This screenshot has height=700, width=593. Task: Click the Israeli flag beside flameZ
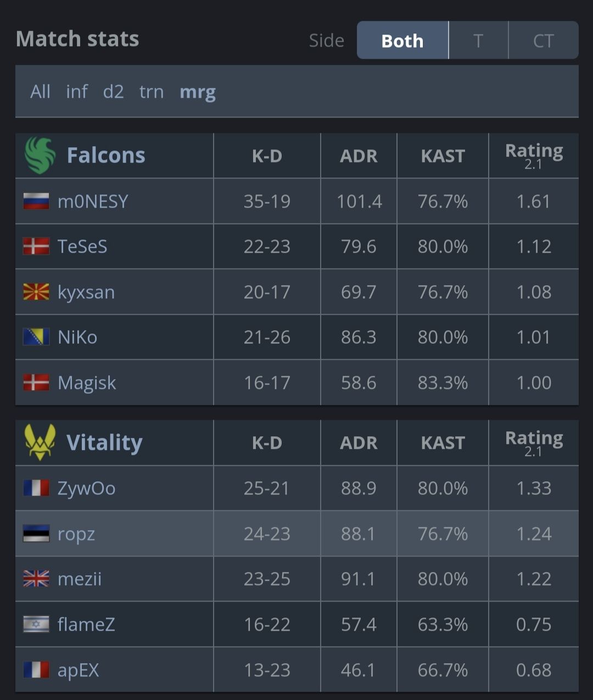[x=36, y=624]
